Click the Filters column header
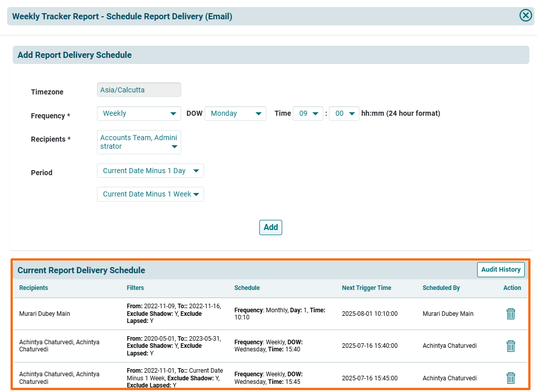537x392 pixels. 136,288
